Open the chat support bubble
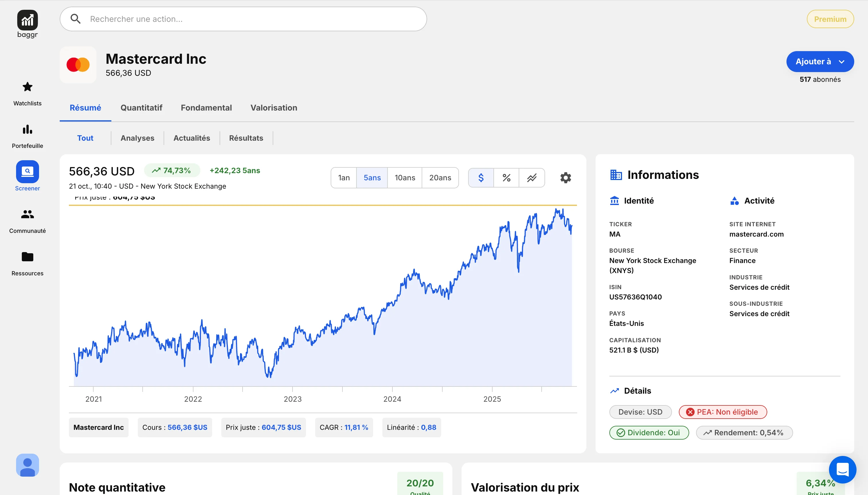The height and width of the screenshot is (495, 868). pyautogui.click(x=842, y=469)
